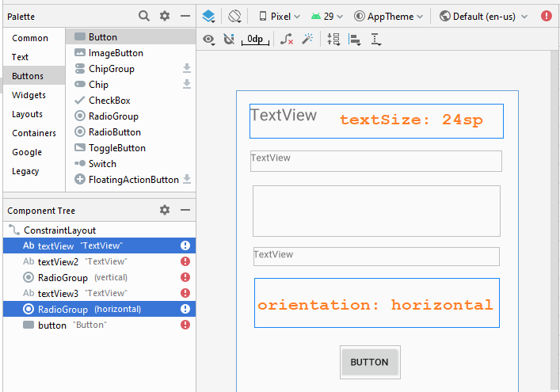Toggle view options eye icon
560x392 pixels.
[209, 40]
